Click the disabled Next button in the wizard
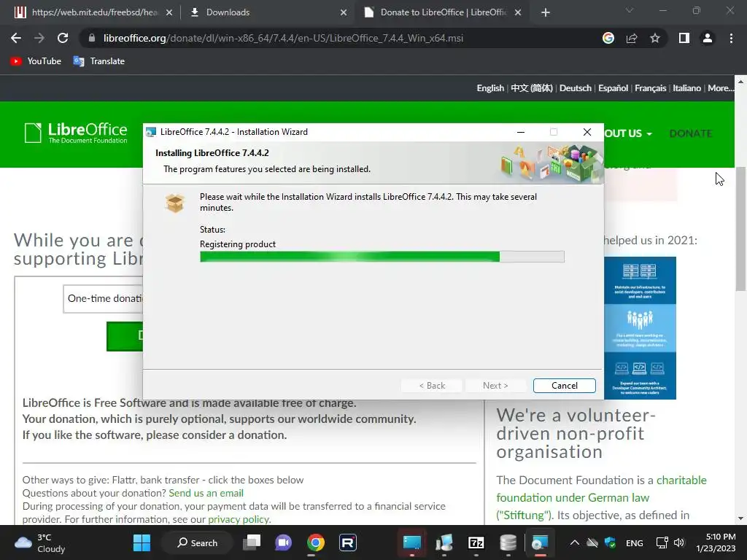 [x=495, y=386]
